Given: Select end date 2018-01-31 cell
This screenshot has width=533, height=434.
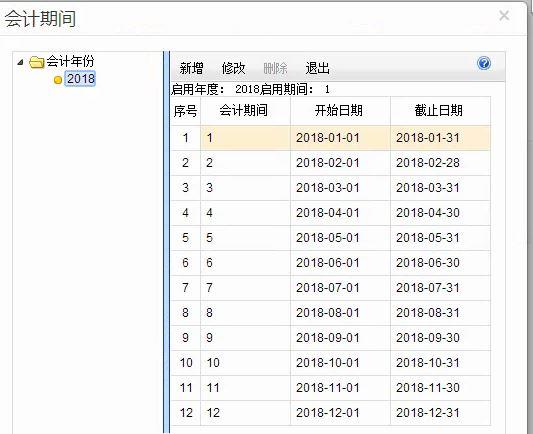Looking at the screenshot, I should (440, 138).
